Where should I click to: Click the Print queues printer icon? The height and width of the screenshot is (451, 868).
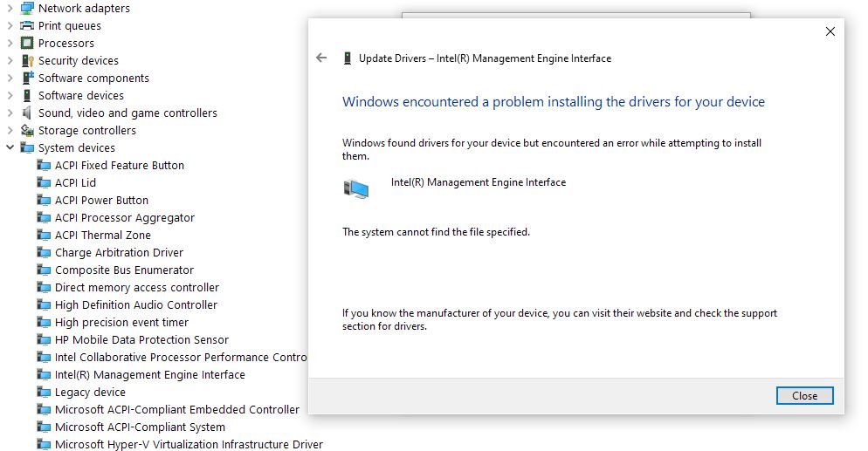click(x=27, y=25)
